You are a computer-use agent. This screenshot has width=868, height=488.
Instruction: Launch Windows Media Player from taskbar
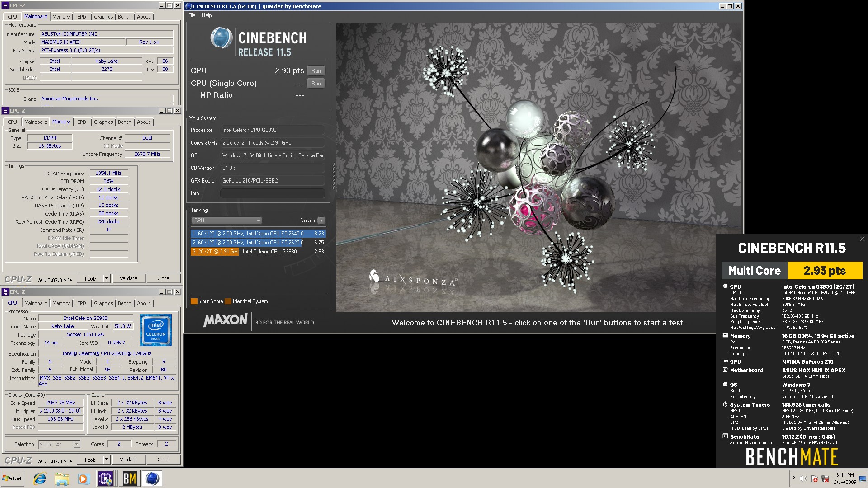click(84, 479)
